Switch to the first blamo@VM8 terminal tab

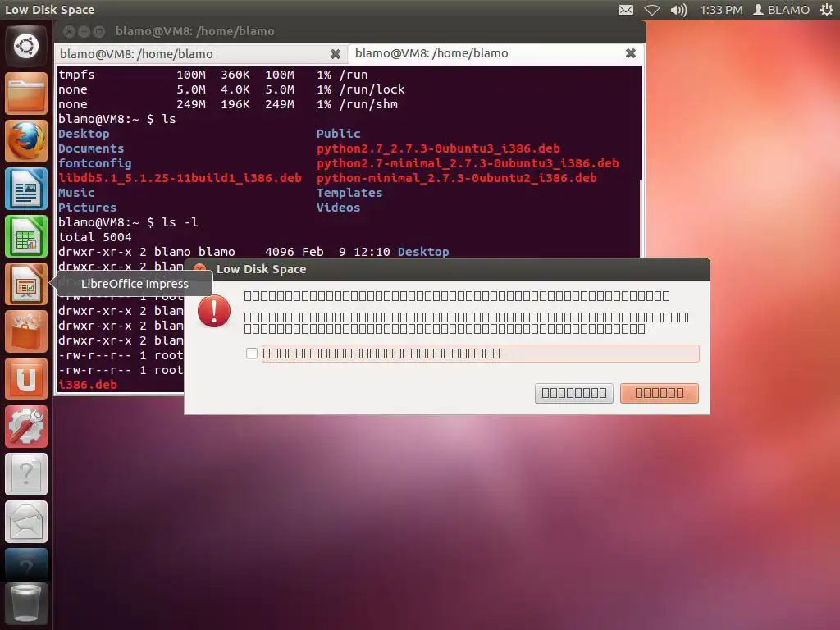click(201, 54)
